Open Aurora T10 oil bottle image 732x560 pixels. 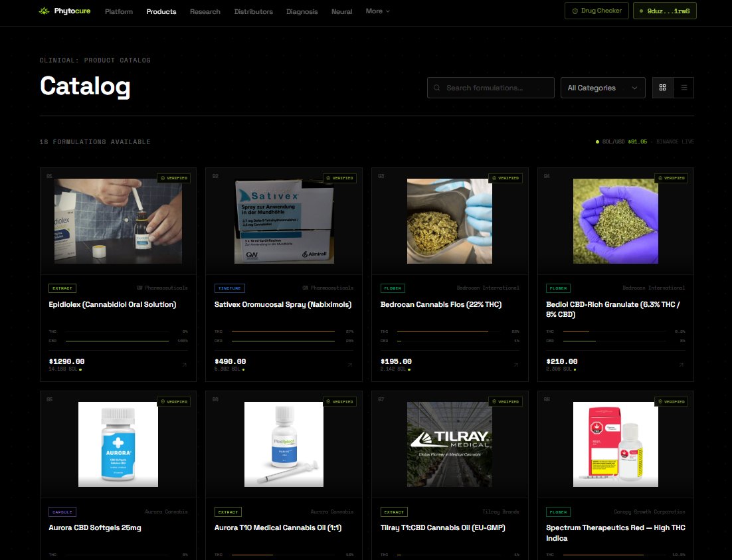[284, 444]
